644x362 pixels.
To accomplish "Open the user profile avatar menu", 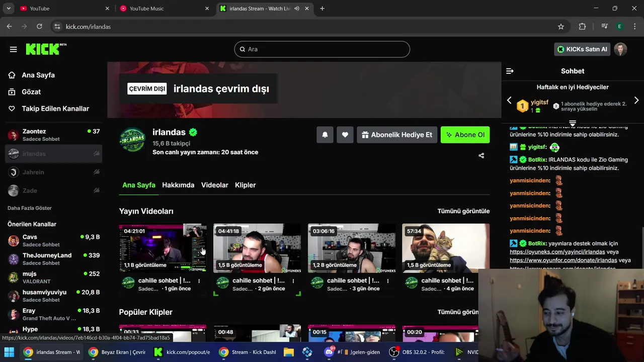I will click(620, 49).
